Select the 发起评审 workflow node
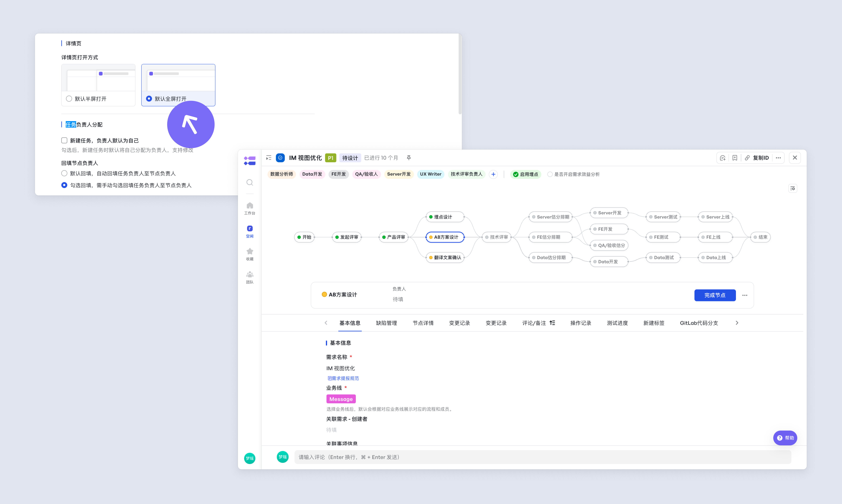 click(347, 237)
